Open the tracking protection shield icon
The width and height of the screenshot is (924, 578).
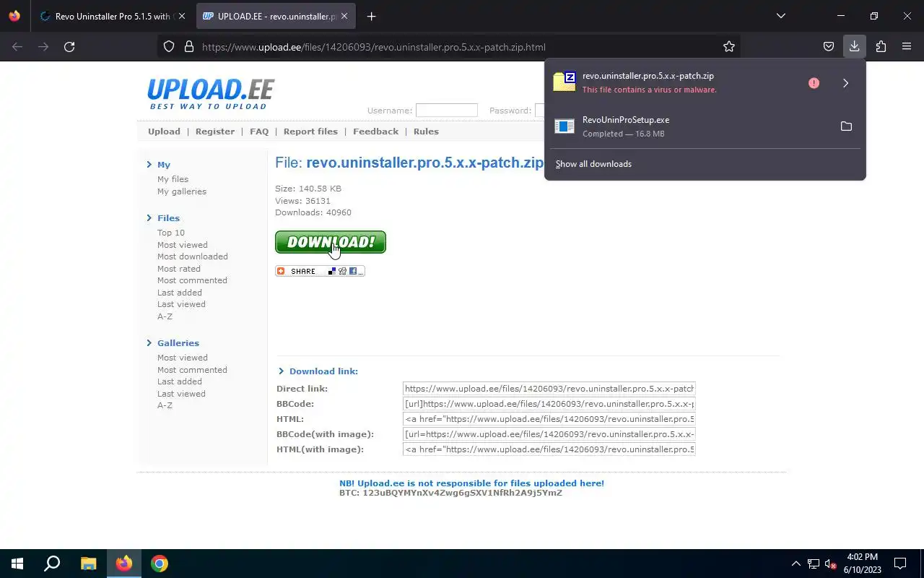tap(169, 47)
